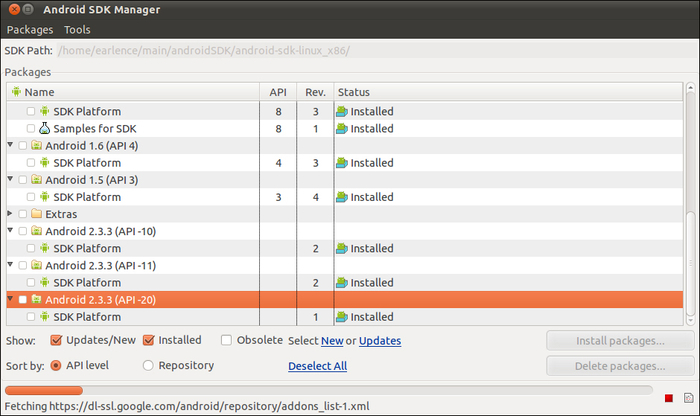Click Installed icon under Android 2.3.3 (API -10)
This screenshot has width=700, height=416.
[x=342, y=248]
